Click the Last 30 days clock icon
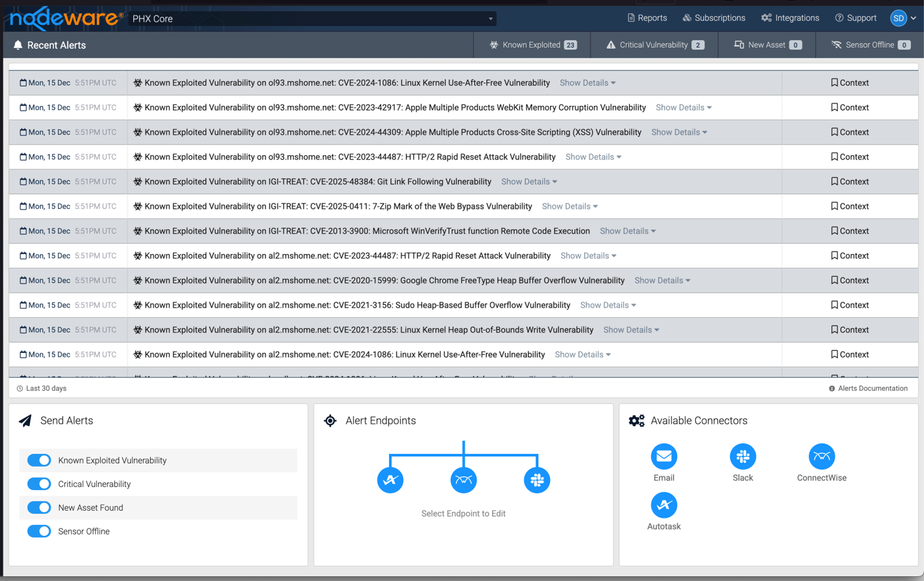The image size is (924, 581). pos(20,388)
